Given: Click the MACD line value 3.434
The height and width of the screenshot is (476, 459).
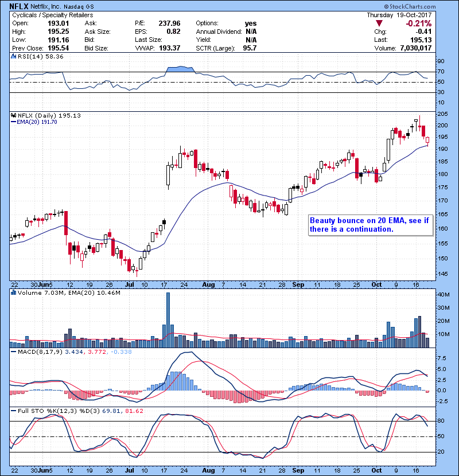Looking at the screenshot, I should tap(74, 352).
